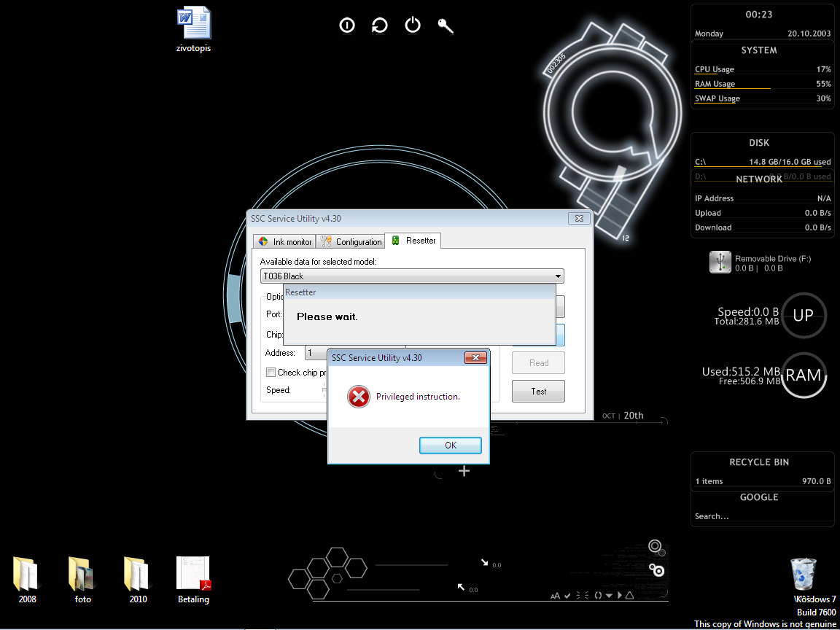
Task: Click the 'Used:515.2 MB' RAM text
Action: pos(741,372)
